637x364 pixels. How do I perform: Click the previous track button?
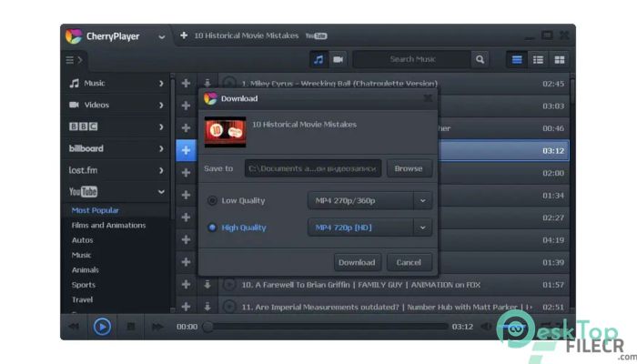coord(74,327)
